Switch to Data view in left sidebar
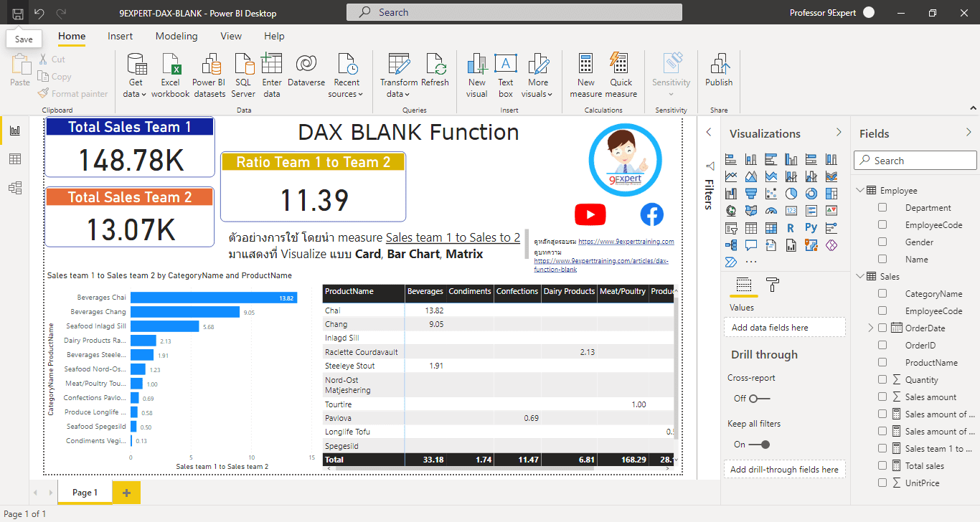 tap(14, 159)
